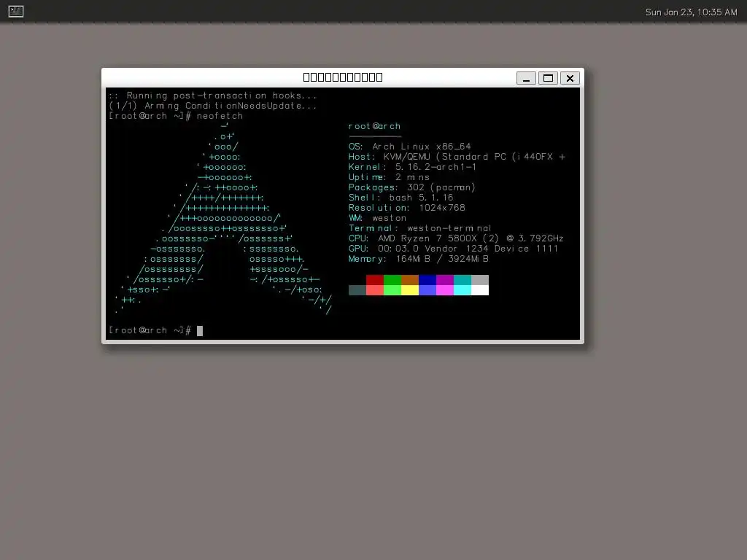Click the 'Packages: 302 (pacman)' line
The image size is (747, 560).
click(x=412, y=187)
